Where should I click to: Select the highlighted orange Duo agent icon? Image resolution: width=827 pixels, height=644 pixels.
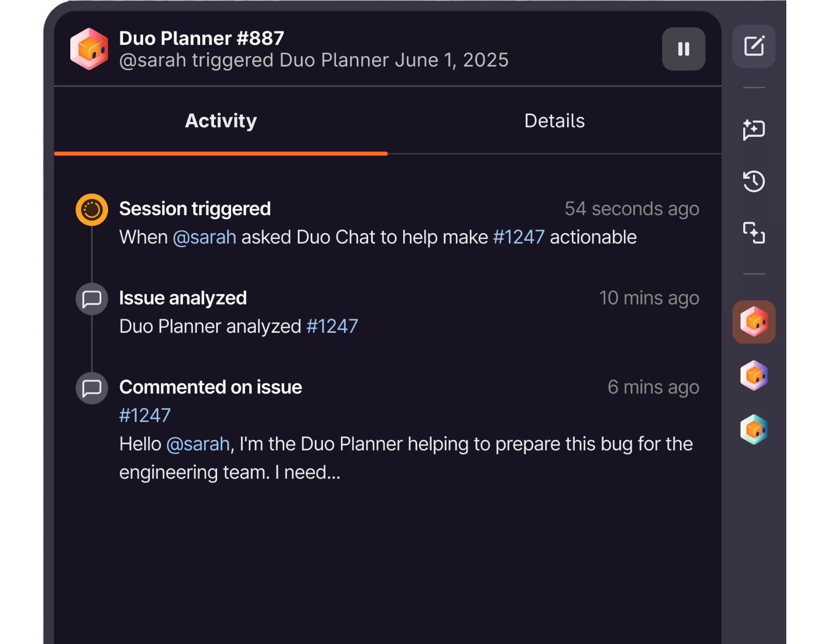[754, 322]
